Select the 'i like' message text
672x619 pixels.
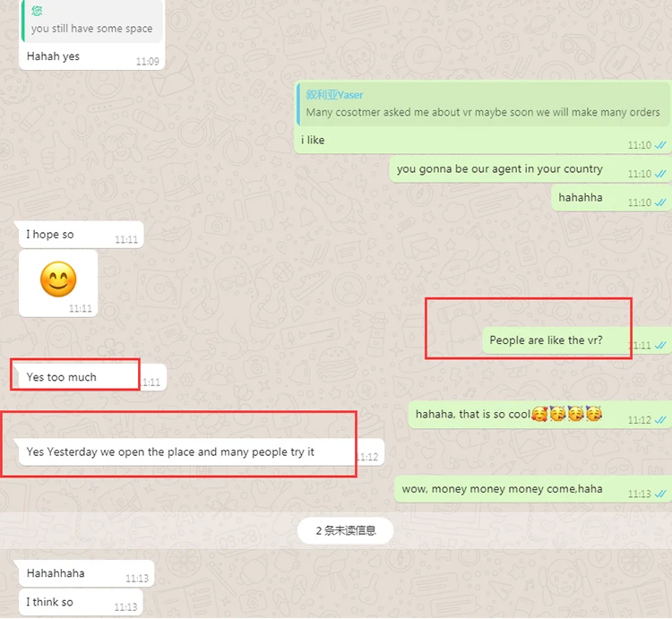coord(313,140)
